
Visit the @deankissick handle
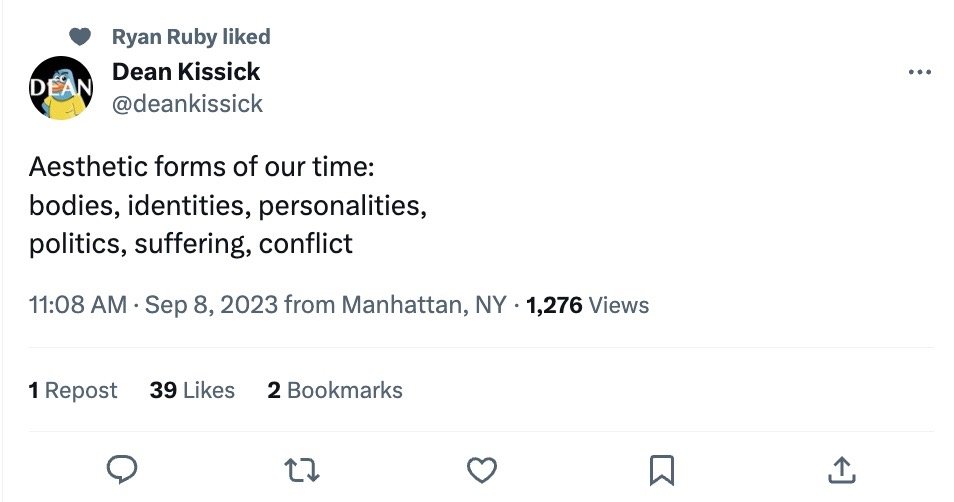(187, 103)
